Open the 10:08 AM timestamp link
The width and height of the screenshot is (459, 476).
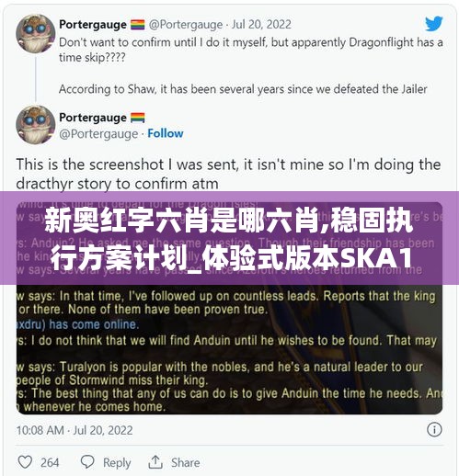tap(75, 430)
